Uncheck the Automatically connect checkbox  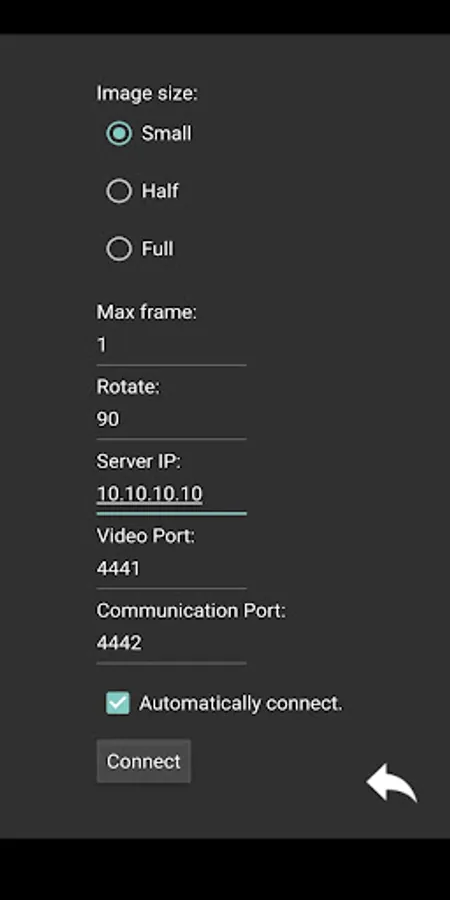click(118, 703)
